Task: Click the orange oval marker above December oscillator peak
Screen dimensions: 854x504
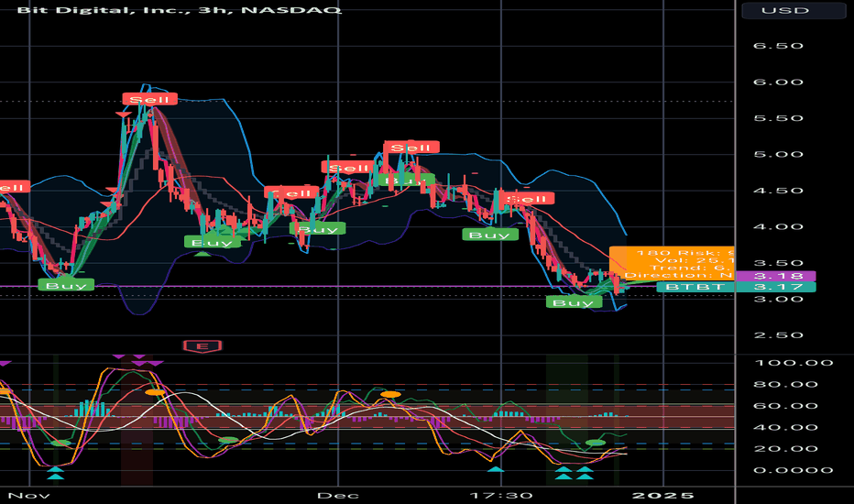Action: click(390, 394)
